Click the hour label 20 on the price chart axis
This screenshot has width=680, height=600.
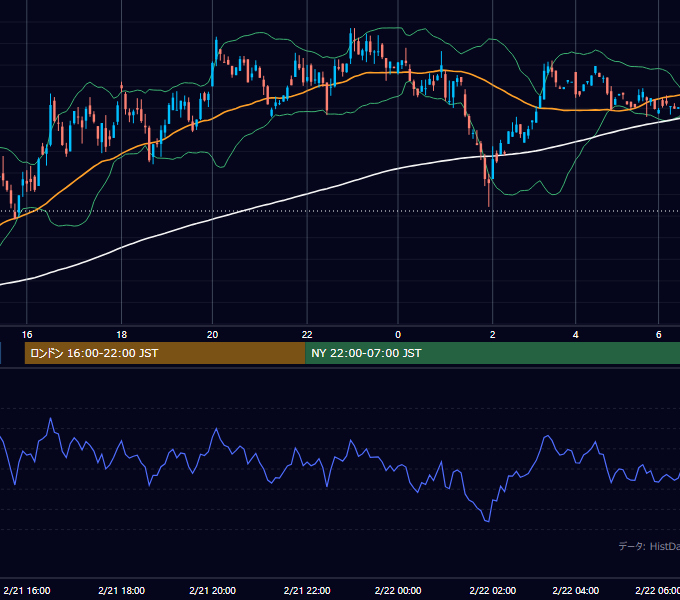pyautogui.click(x=212, y=335)
